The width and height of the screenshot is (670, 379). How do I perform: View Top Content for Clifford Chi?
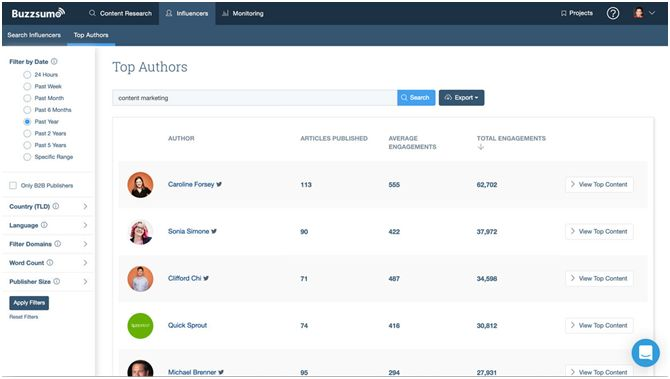point(599,279)
